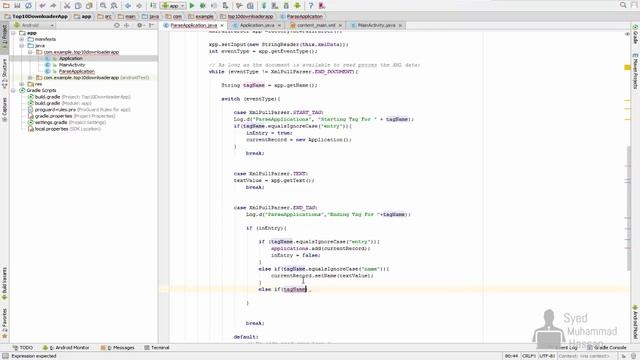The width and height of the screenshot is (640, 360).
Task: Collapse the app module tree node
Action: pos(13,33)
